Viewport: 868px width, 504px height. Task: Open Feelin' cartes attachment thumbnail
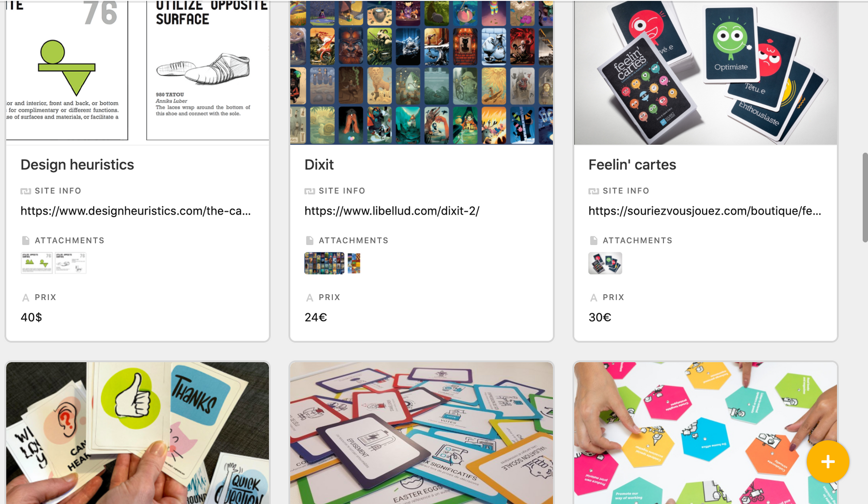[605, 263]
